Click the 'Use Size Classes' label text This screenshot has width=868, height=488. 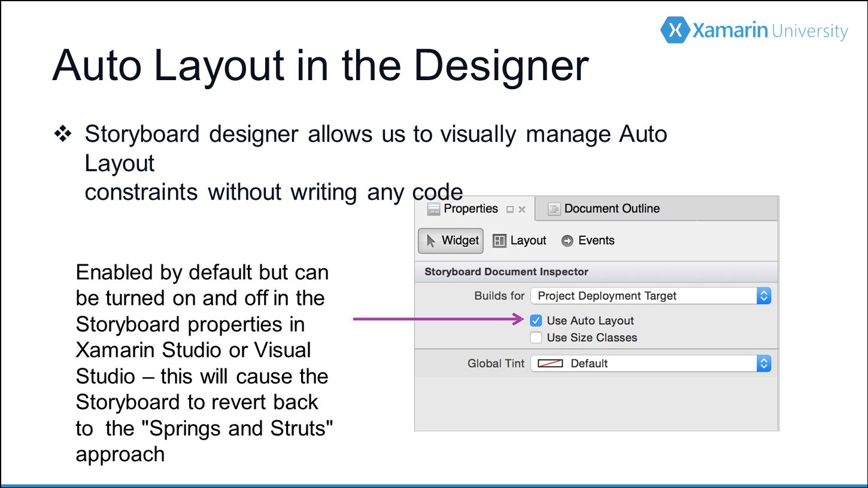tap(592, 337)
